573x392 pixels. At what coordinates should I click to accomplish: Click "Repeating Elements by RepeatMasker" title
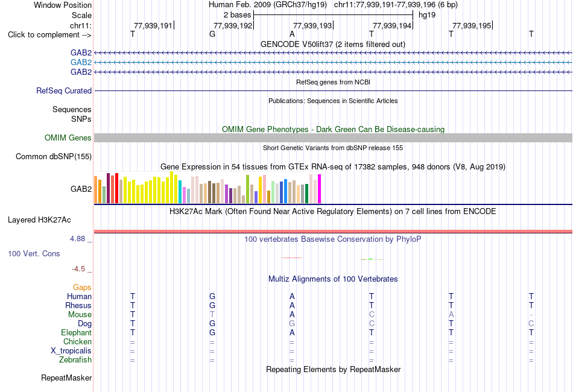(x=333, y=369)
